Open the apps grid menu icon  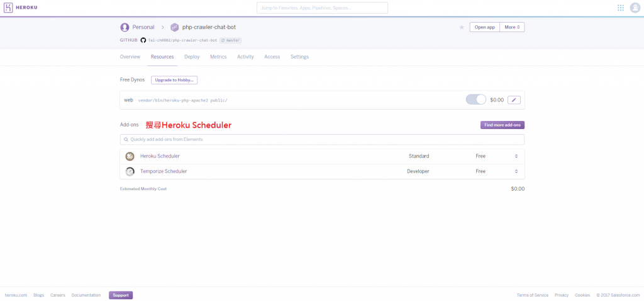click(x=621, y=8)
